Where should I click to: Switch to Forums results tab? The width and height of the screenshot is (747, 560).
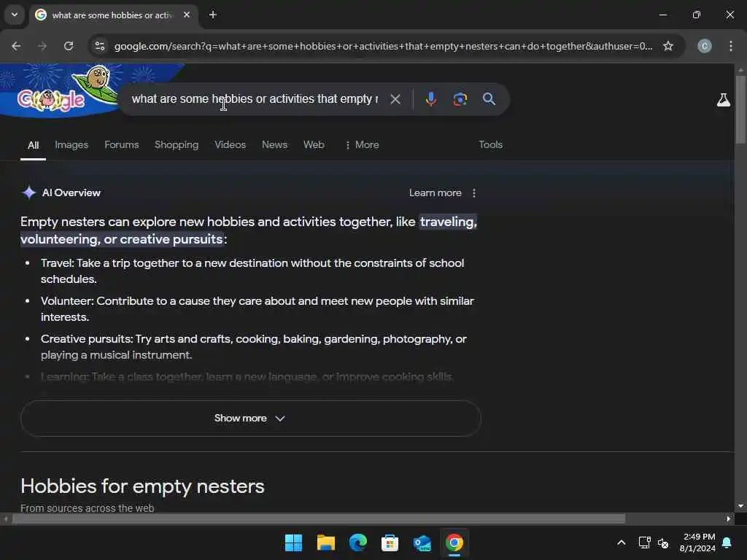(122, 145)
